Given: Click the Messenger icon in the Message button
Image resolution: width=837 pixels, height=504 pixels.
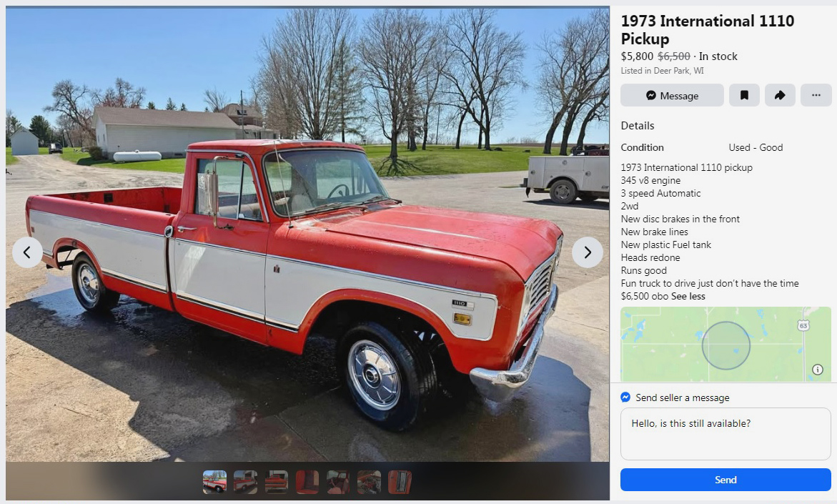Looking at the screenshot, I should tap(650, 96).
